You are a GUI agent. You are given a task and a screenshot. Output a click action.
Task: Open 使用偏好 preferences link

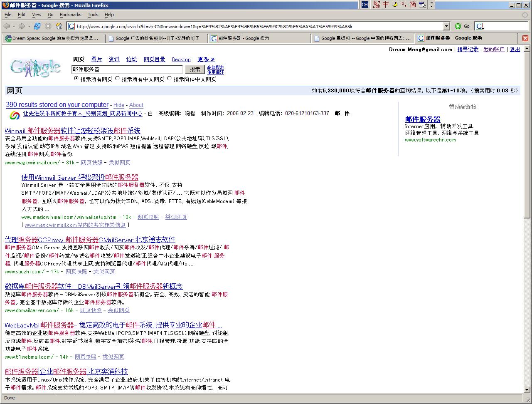pos(215,72)
